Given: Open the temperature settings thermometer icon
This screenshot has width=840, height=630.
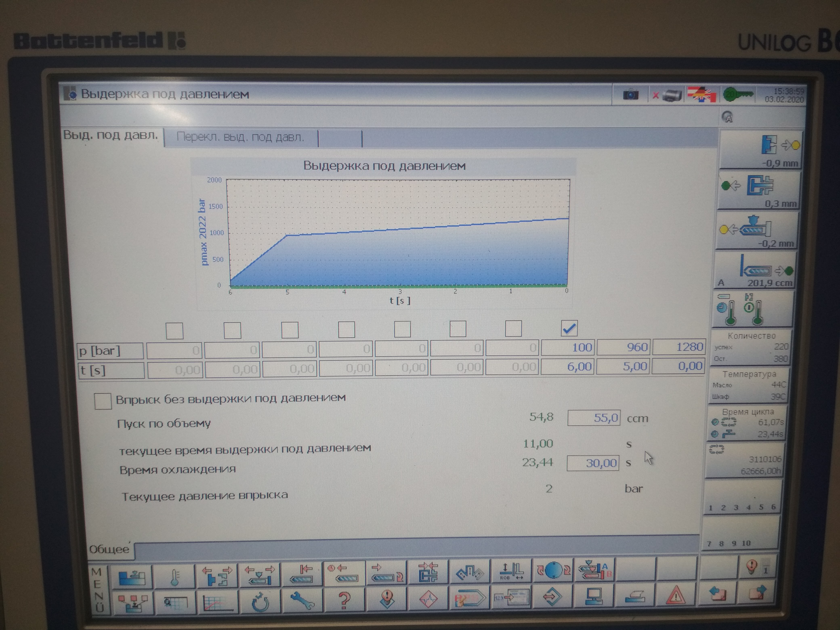Looking at the screenshot, I should click(174, 577).
